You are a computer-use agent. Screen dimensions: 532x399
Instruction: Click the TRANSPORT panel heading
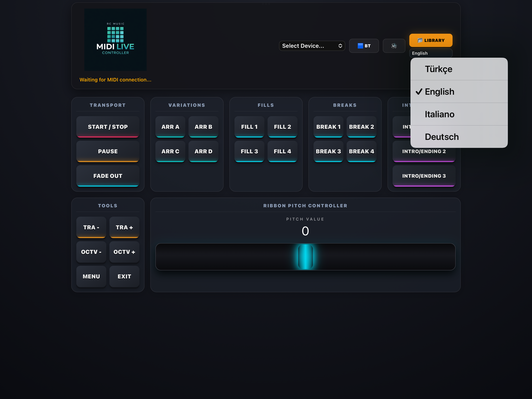[108, 105]
